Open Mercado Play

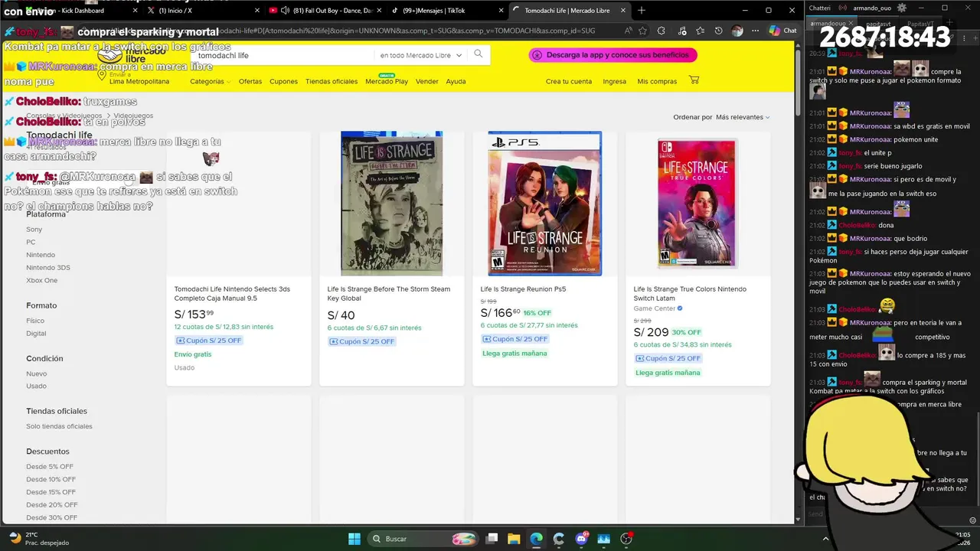(x=387, y=81)
